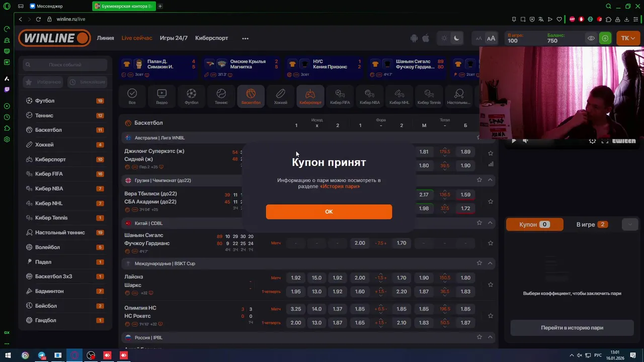644x362 pixels.
Task: Go to Игры 24/7 section
Action: pos(174,38)
